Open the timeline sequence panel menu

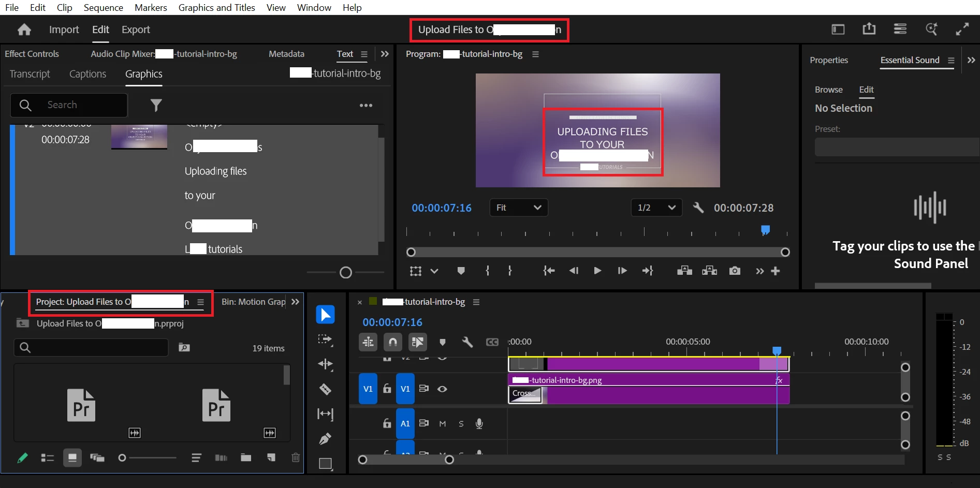(476, 302)
